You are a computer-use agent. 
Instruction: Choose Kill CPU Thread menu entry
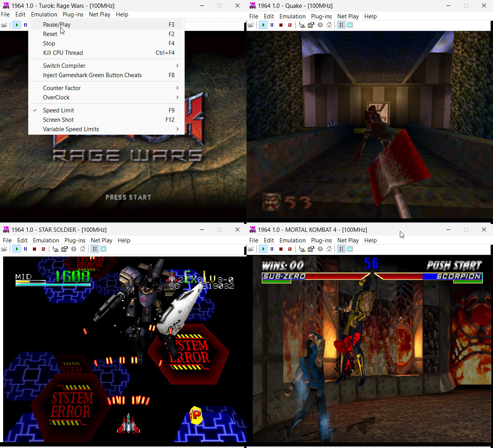[x=106, y=53]
